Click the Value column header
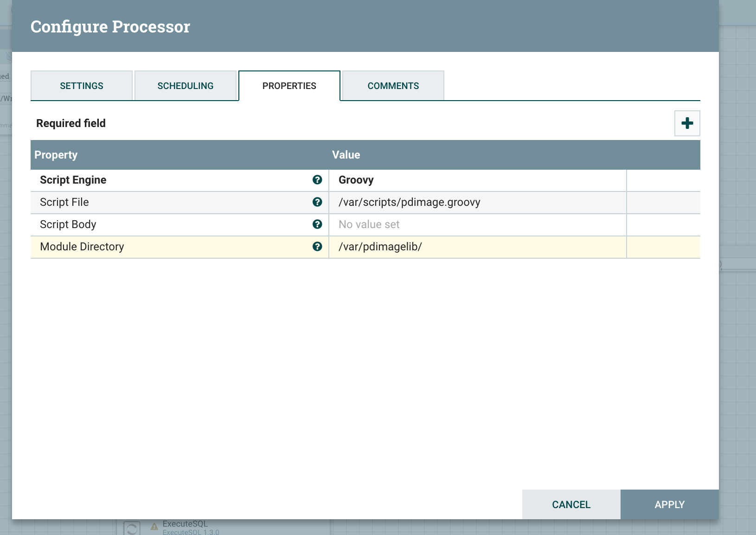Viewport: 756px width, 535px height. (346, 155)
